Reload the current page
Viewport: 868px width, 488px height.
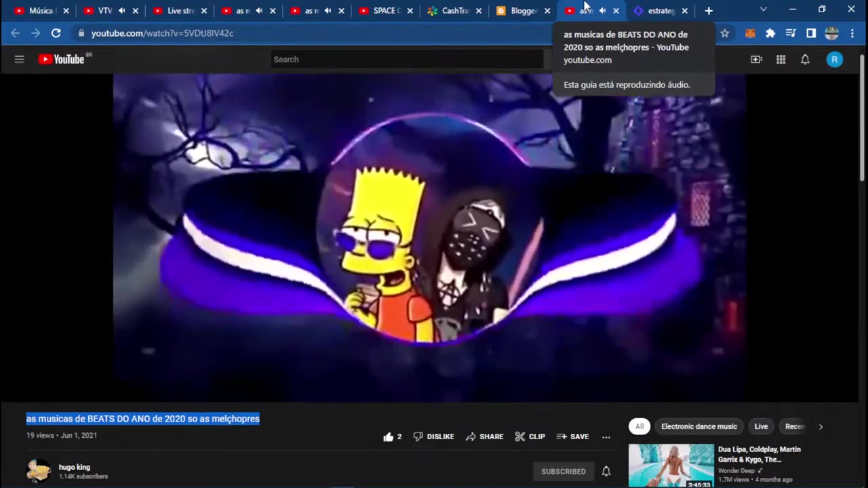point(56,33)
